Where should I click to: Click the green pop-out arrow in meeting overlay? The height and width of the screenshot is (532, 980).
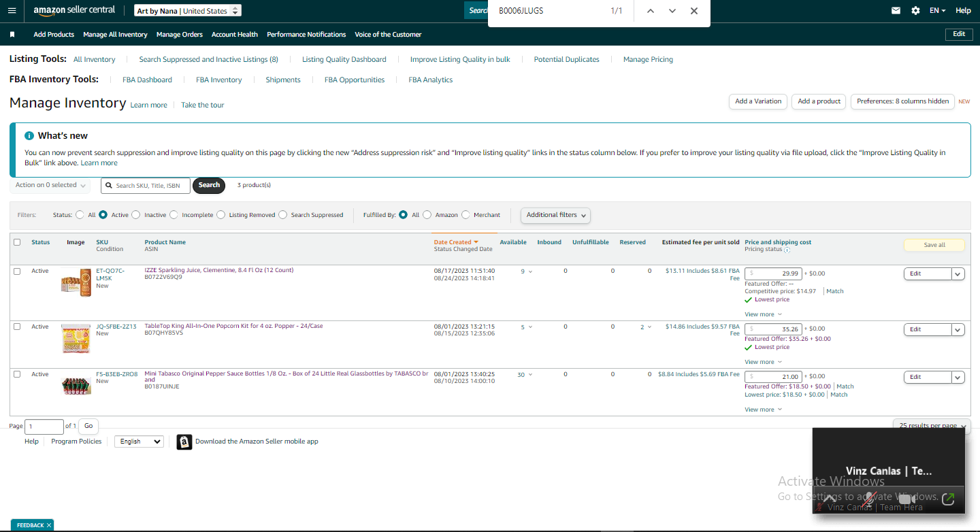pyautogui.click(x=948, y=499)
